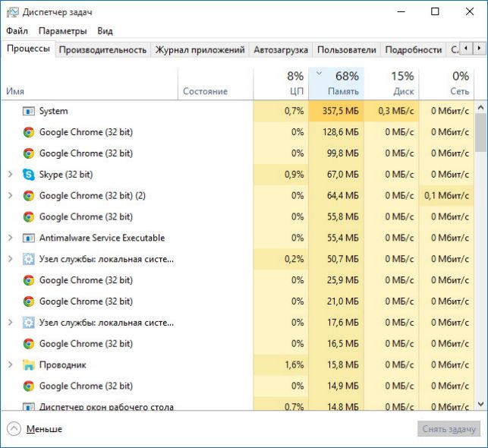
Task: Open the Автозагрузка tab
Action: pyautogui.click(x=281, y=50)
